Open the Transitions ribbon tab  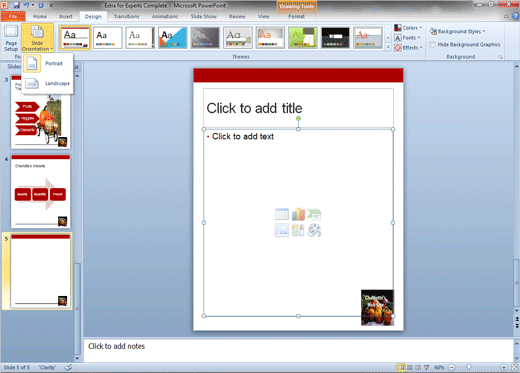click(127, 16)
